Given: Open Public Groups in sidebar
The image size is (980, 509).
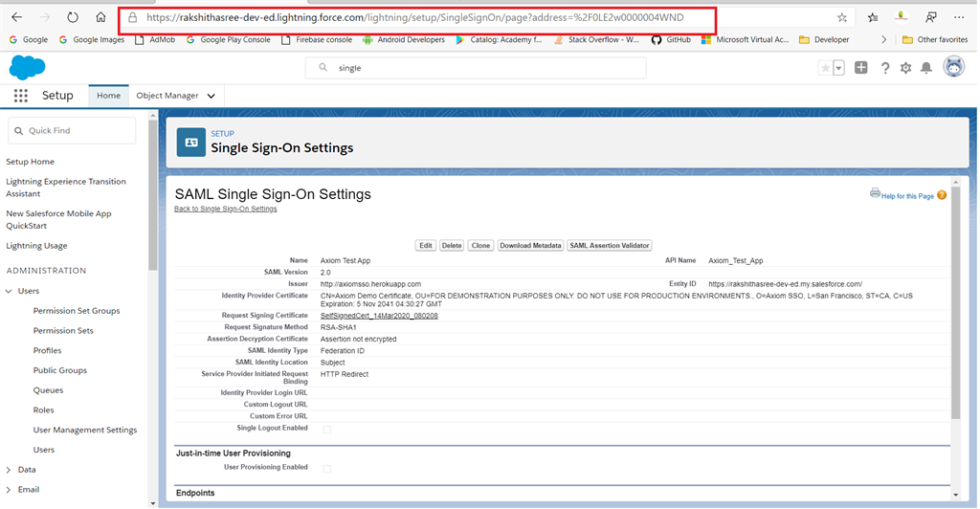Looking at the screenshot, I should (x=60, y=370).
